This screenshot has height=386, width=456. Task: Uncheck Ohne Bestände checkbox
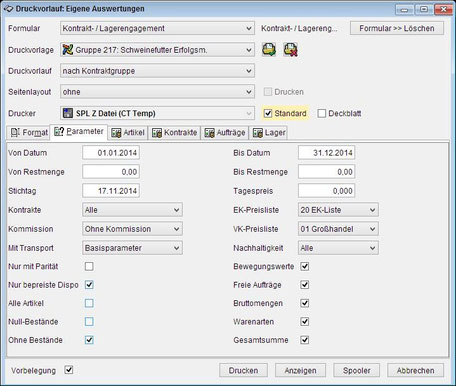[89, 340]
